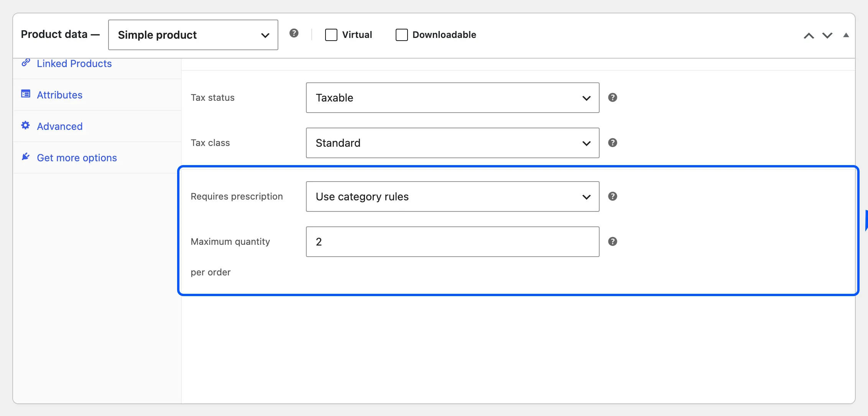Tick the Downloadable checkbox

click(x=401, y=35)
